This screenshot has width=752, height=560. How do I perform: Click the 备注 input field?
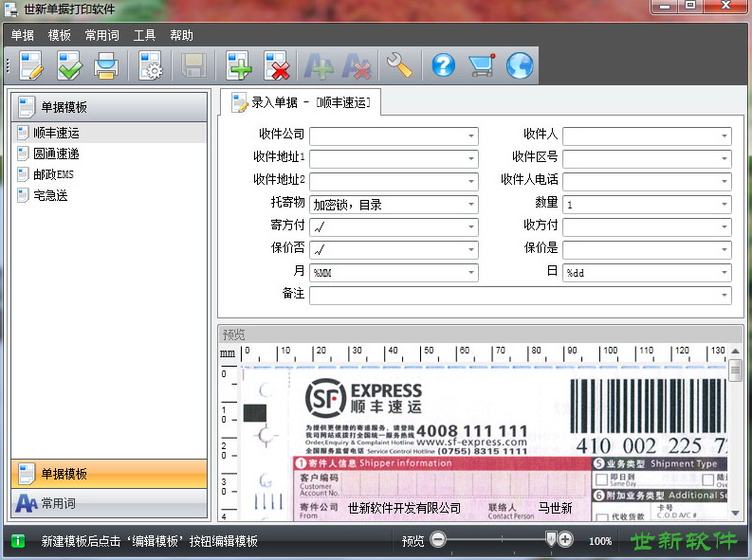tap(519, 295)
